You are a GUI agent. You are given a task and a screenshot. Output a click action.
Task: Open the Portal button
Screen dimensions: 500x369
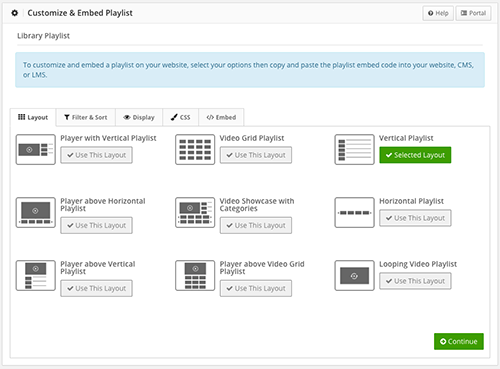point(473,13)
